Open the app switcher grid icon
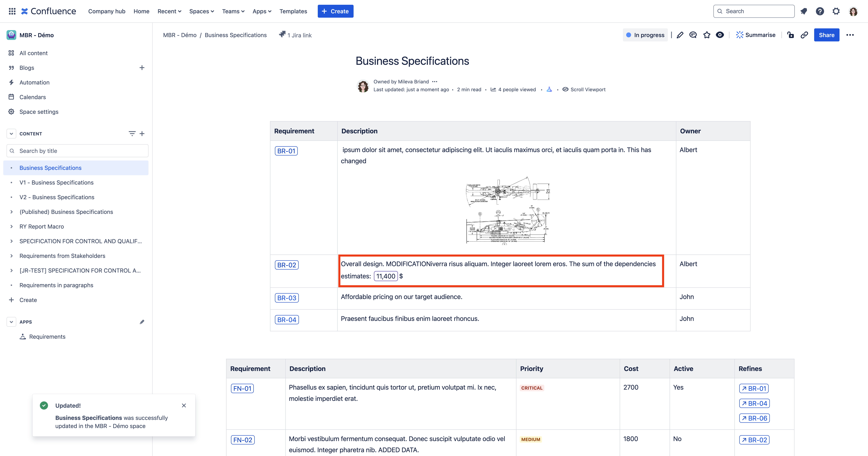The width and height of the screenshot is (868, 456). point(12,11)
